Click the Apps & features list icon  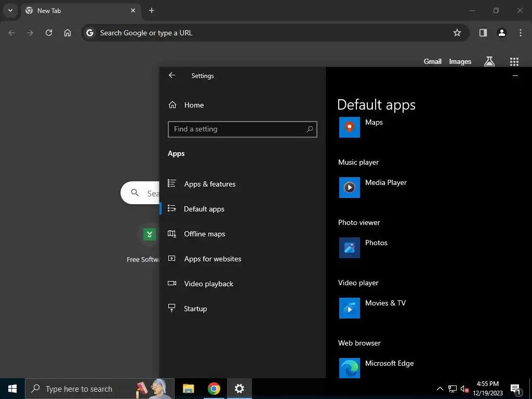coord(171,183)
